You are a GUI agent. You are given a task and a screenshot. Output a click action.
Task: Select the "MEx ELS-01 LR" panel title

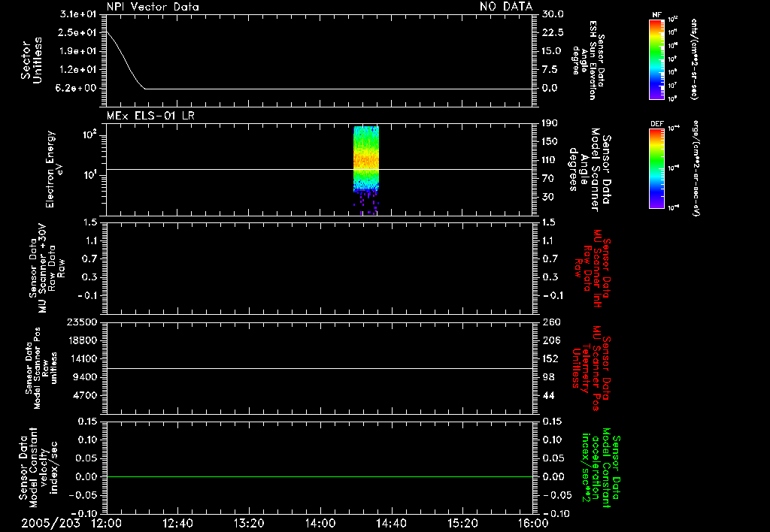pyautogui.click(x=150, y=116)
